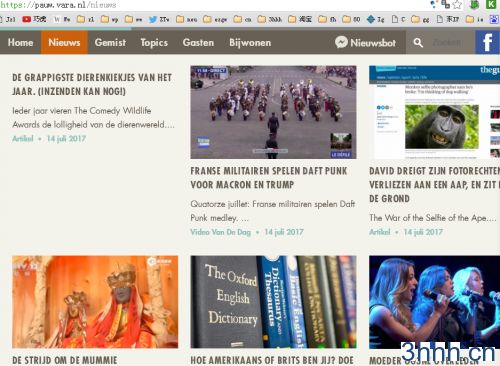The image size is (500, 366).
Task: Click 'The War of the Selfie' summary text
Action: point(433,218)
